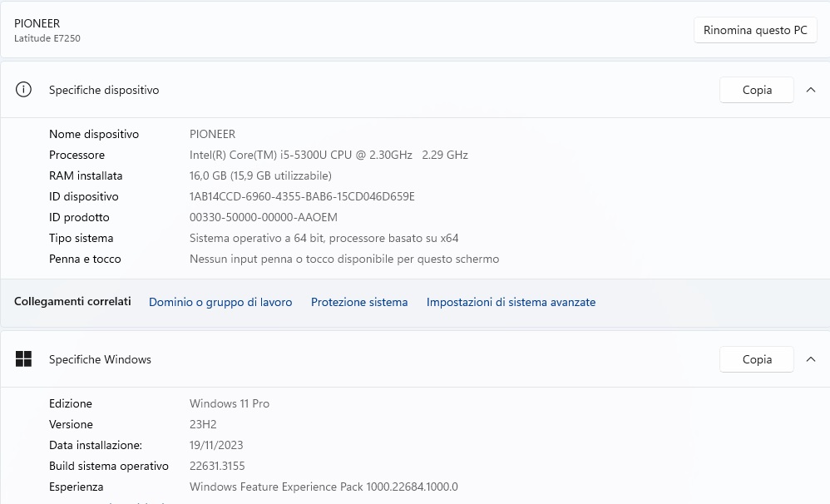Click the Nome dispositivo label
Screen dimensions: 830x504
click(94, 134)
